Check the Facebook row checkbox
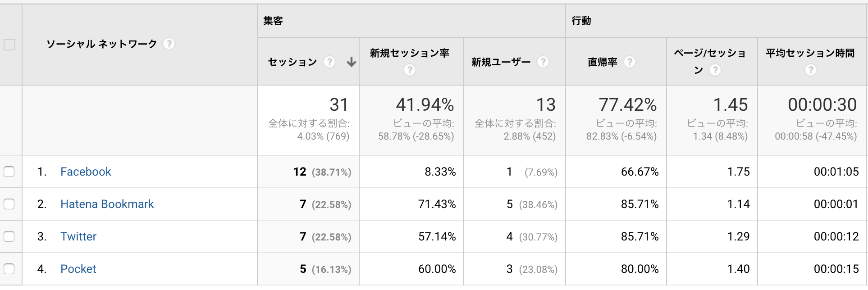Screen dimensions: 868x290 click(x=9, y=172)
